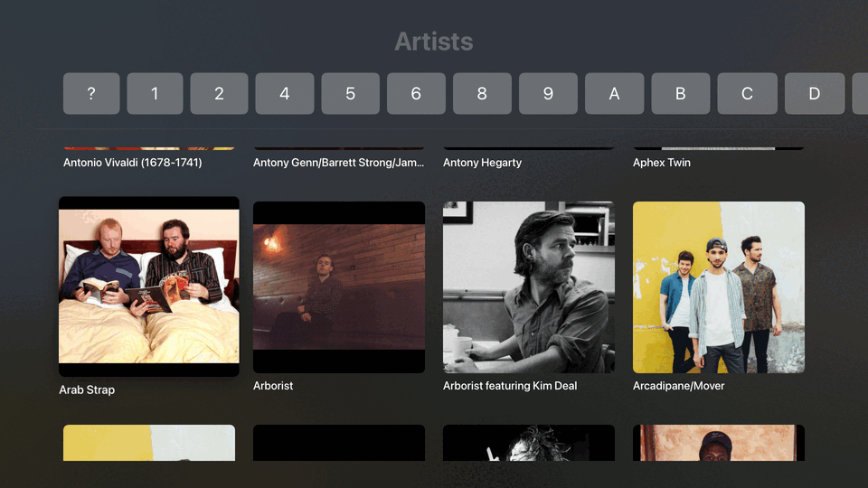Select Antonio Vivaldi (1678-1741) label
The height and width of the screenshot is (488, 868).
(x=132, y=163)
